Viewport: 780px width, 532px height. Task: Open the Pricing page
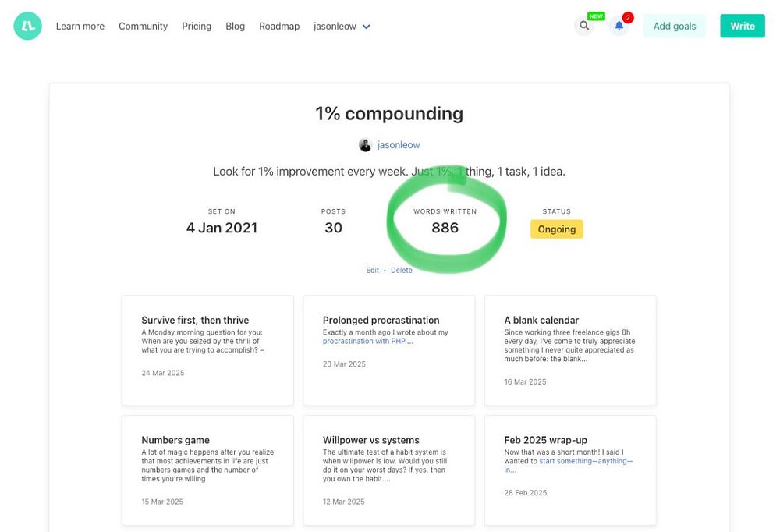coord(197,27)
